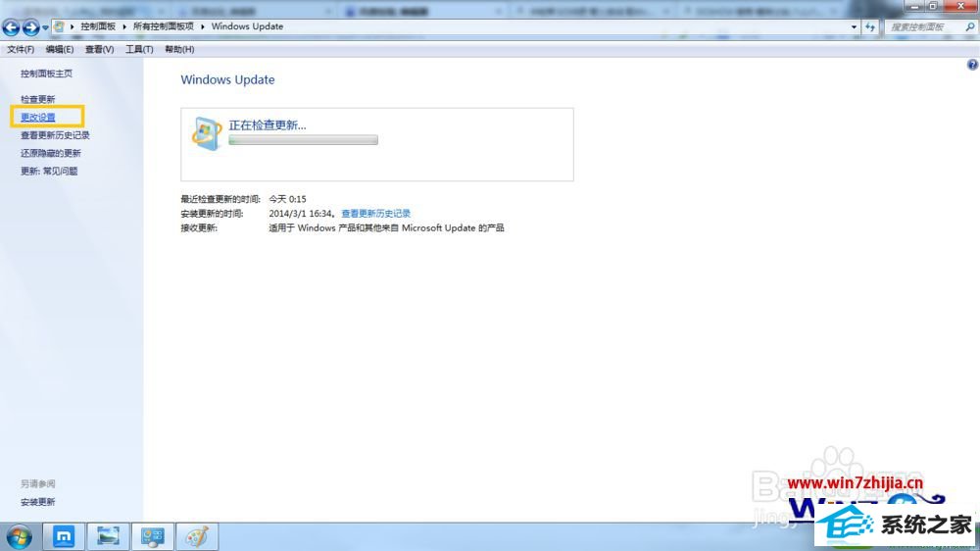Select 所有控制面板项 in the breadcrumb

pyautogui.click(x=163, y=26)
